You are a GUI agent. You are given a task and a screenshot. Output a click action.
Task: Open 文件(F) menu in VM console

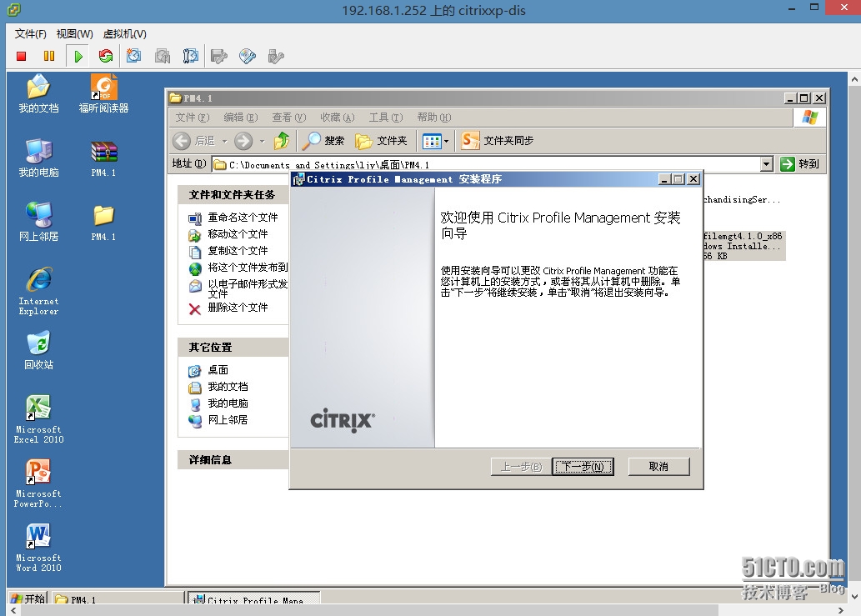(30, 34)
